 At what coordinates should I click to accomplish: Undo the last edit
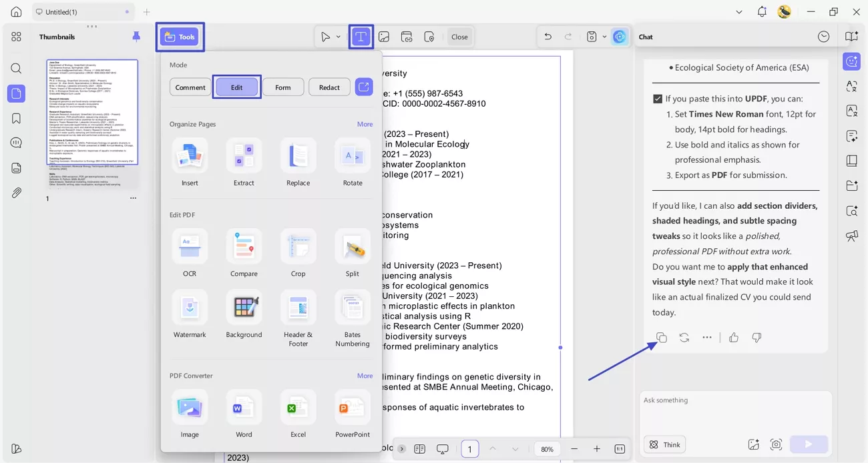click(x=548, y=36)
